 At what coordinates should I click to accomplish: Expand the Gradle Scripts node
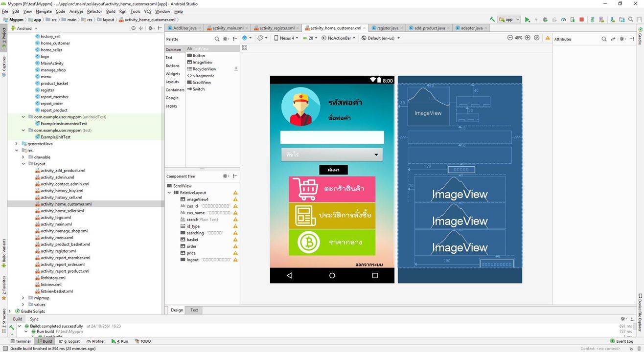click(10, 311)
